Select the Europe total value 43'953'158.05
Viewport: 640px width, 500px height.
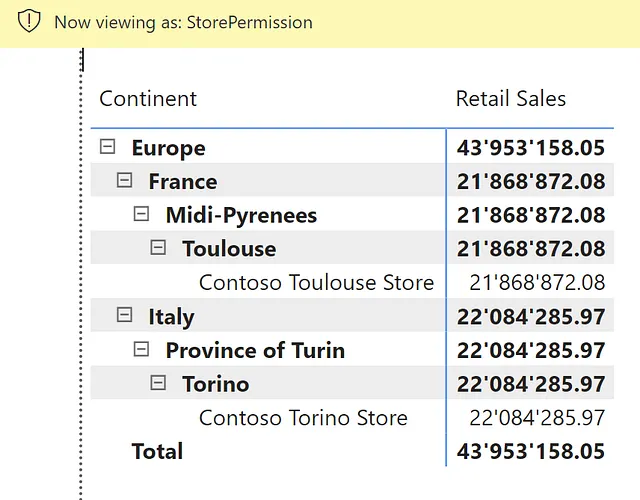point(530,148)
